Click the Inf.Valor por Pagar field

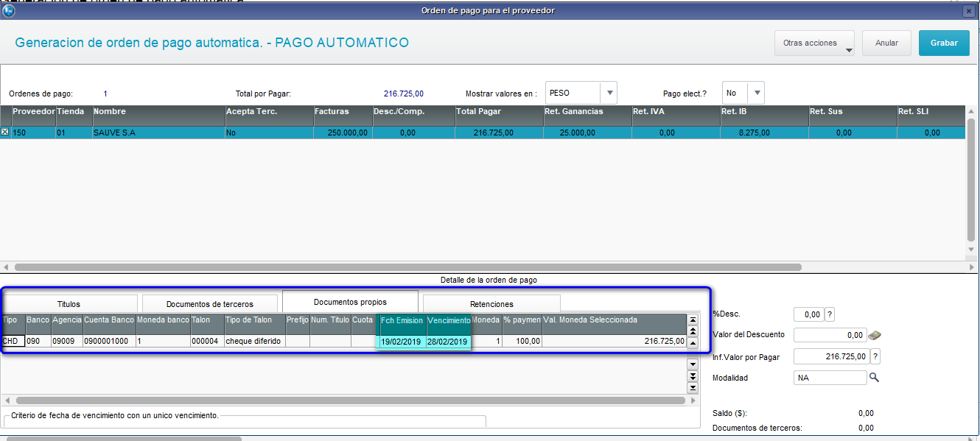831,356
